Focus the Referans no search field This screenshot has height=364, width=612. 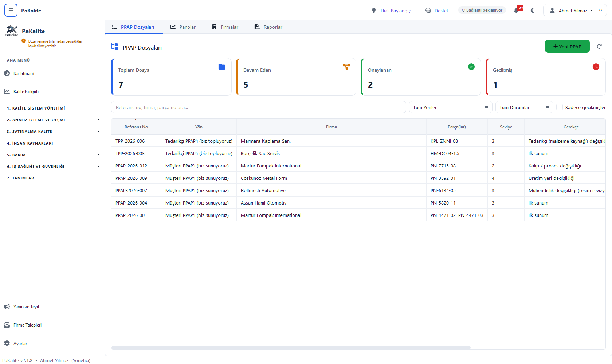pos(259,107)
